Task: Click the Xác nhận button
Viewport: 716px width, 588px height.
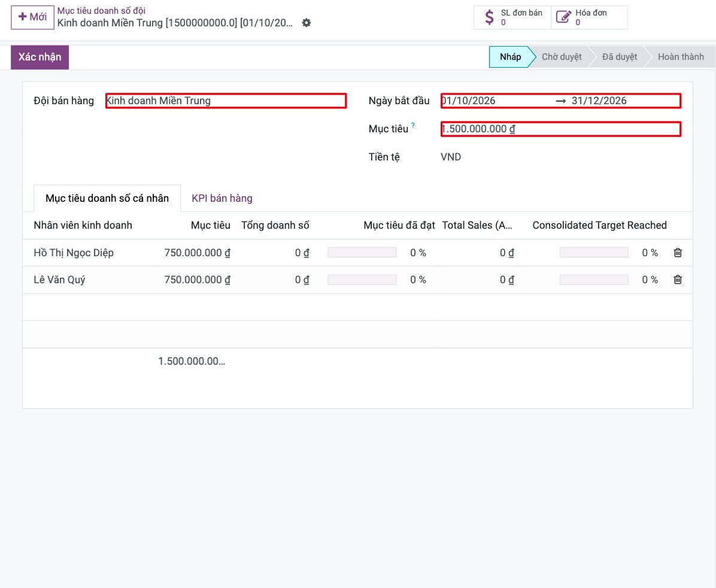Action: pos(40,57)
